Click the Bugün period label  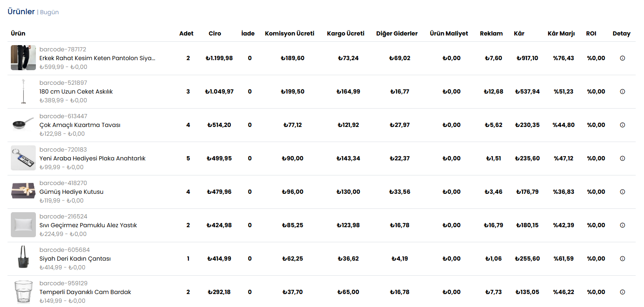tap(49, 12)
